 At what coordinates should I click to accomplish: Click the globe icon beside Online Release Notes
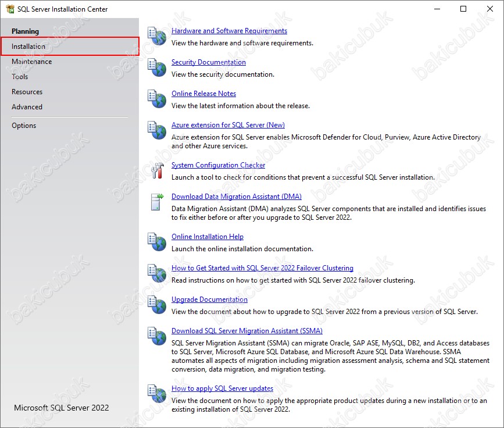click(x=157, y=99)
